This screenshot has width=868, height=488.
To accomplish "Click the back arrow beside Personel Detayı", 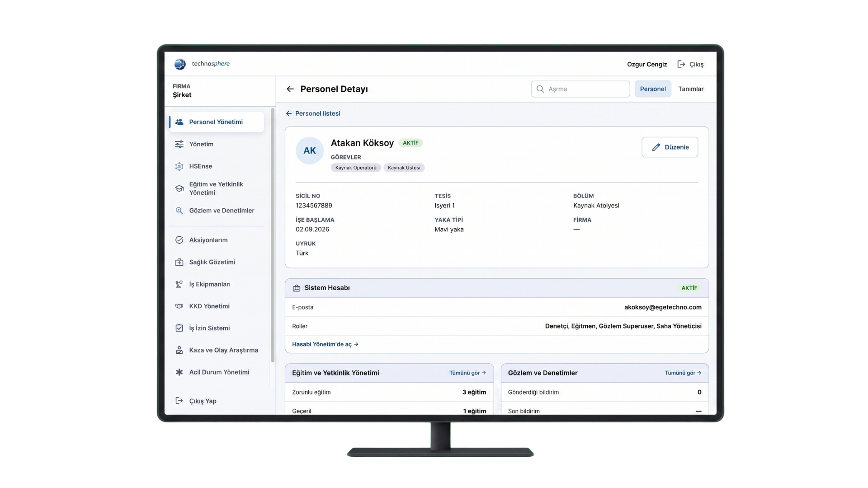I will click(x=290, y=89).
